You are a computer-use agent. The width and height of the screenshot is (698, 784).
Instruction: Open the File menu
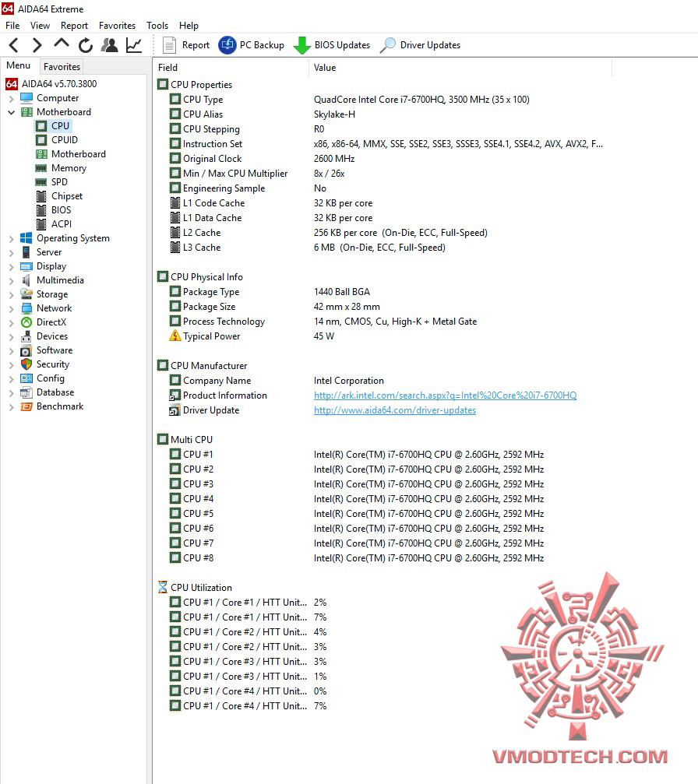[12, 26]
